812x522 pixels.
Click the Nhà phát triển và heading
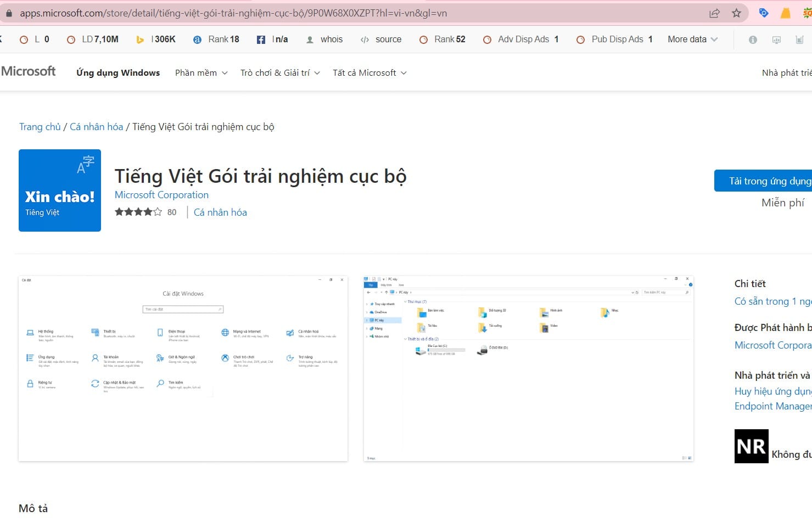772,375
